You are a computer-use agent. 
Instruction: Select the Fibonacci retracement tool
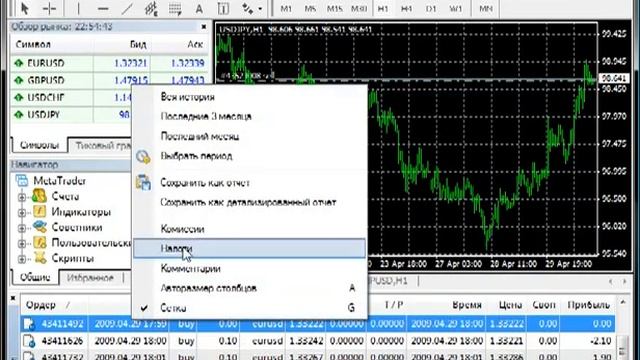pyautogui.click(x=175, y=8)
